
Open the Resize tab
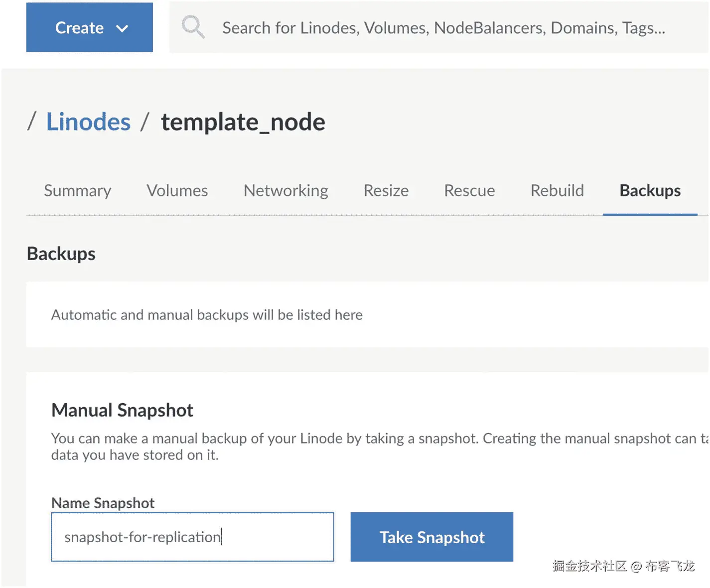(x=386, y=191)
